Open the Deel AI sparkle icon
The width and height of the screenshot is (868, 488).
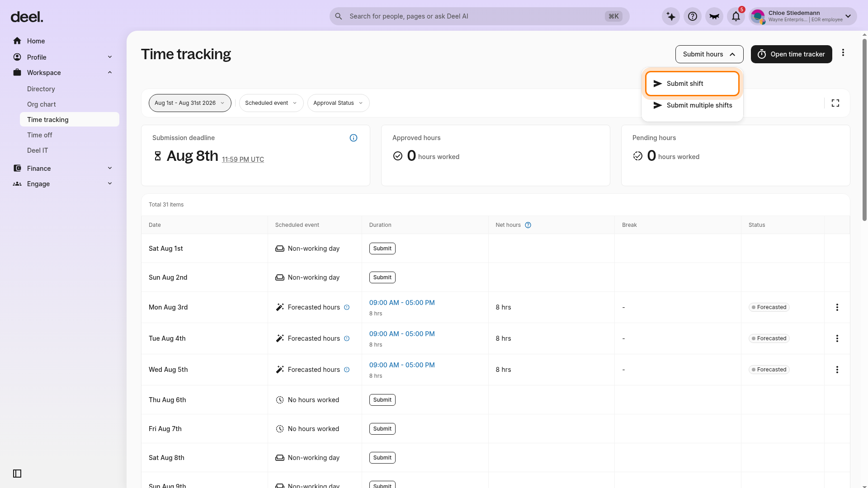(x=671, y=17)
